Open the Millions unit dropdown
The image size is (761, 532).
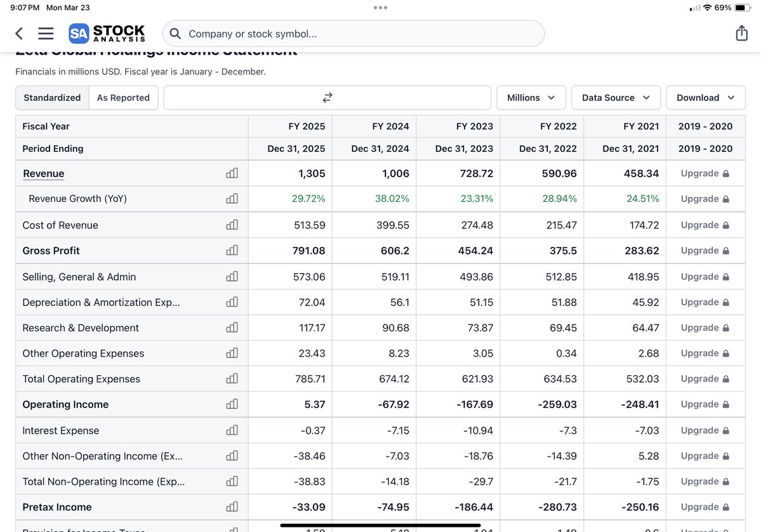[x=531, y=98]
